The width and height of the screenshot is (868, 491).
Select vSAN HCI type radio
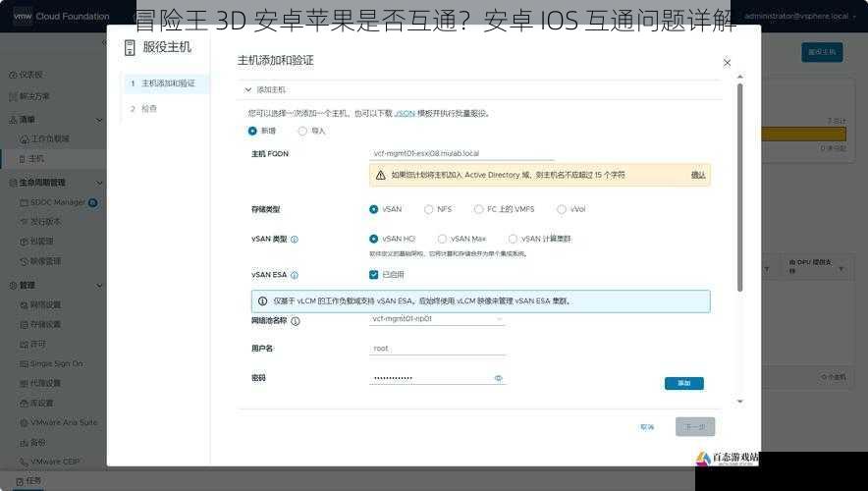(374, 239)
